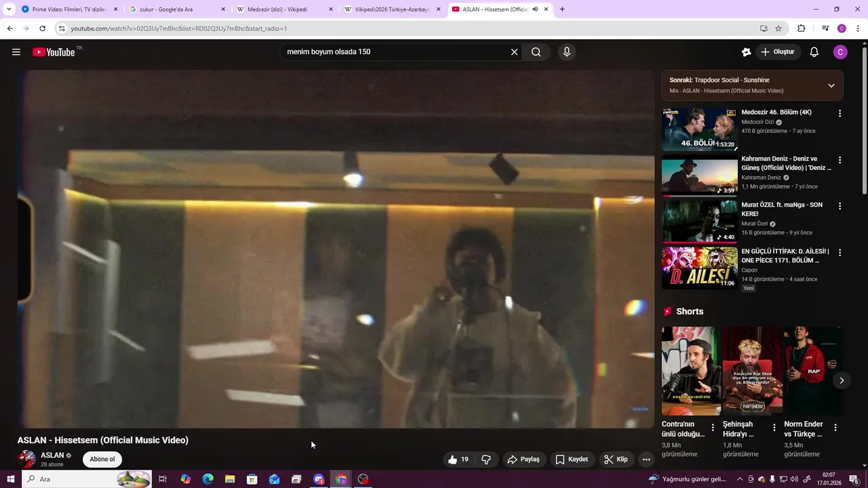
Task: Click the video player to pause
Action: pos(336,249)
